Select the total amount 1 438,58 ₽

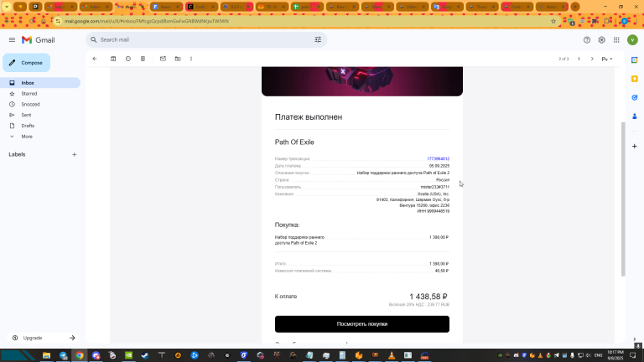pos(428,297)
